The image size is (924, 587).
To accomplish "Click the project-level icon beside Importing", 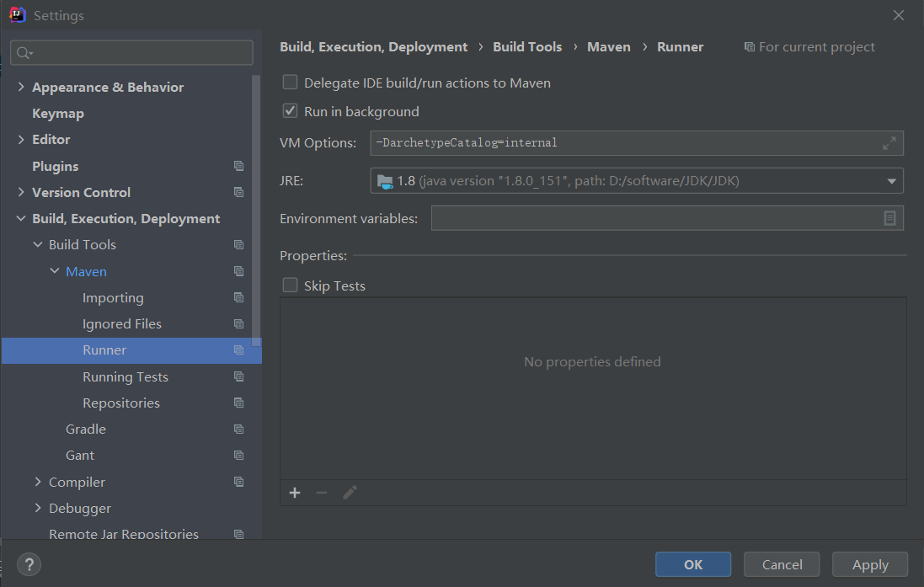I will click(x=238, y=297).
